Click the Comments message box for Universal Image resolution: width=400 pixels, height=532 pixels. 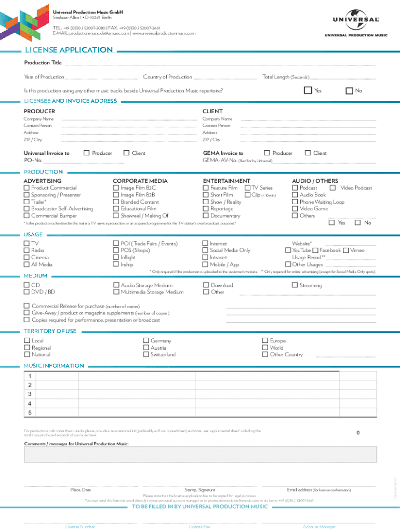(200, 454)
